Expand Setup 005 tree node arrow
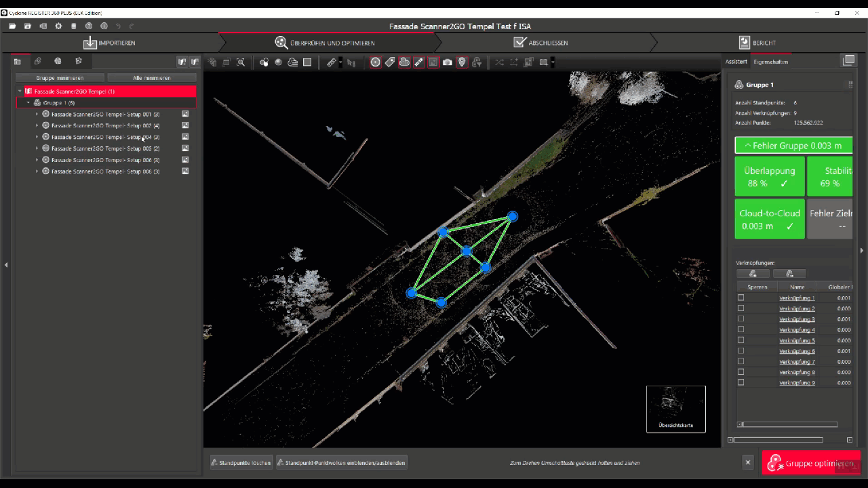The width and height of the screenshot is (868, 488). [x=37, y=148]
